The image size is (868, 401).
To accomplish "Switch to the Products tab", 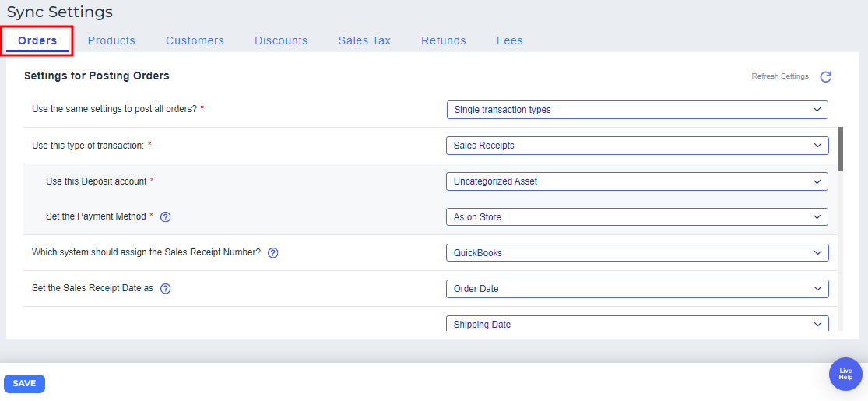I will (x=111, y=40).
